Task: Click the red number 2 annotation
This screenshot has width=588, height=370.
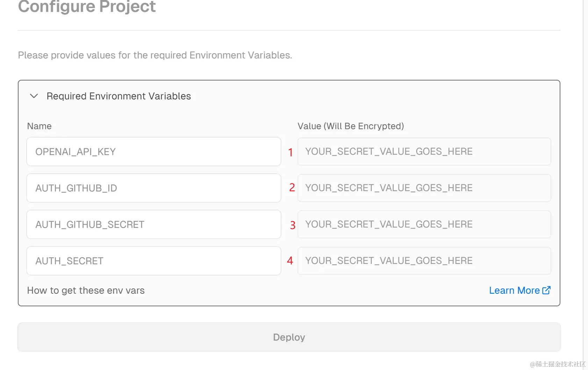Action: (x=292, y=188)
